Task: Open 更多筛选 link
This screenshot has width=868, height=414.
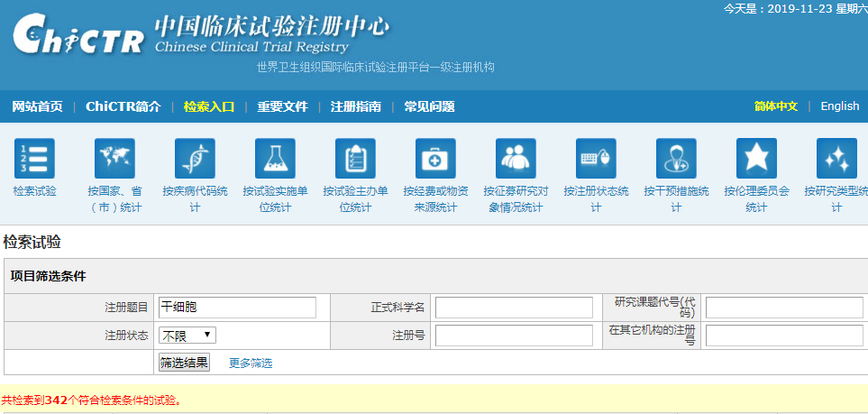Action: 251,363
